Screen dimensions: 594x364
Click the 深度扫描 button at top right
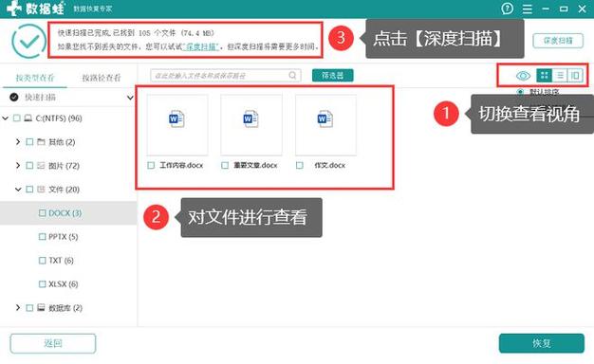click(558, 41)
